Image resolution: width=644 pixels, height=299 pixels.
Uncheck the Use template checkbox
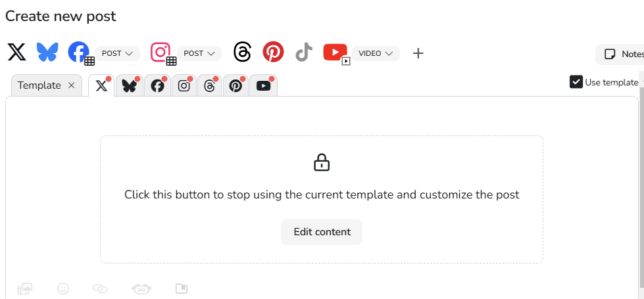click(x=576, y=81)
